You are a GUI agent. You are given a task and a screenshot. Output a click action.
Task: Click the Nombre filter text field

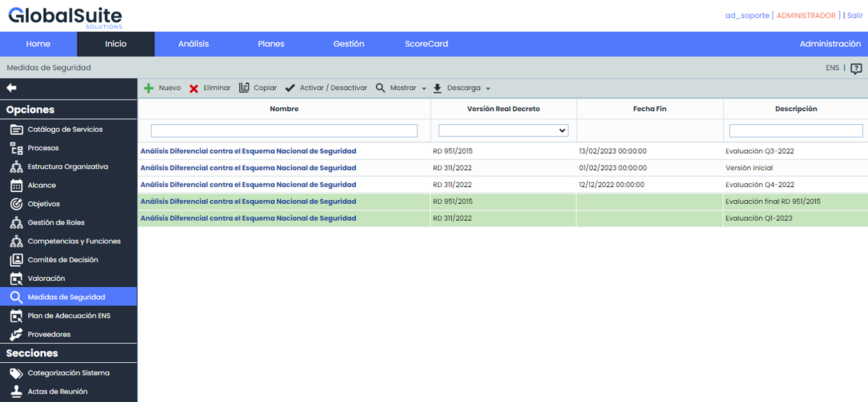point(284,131)
